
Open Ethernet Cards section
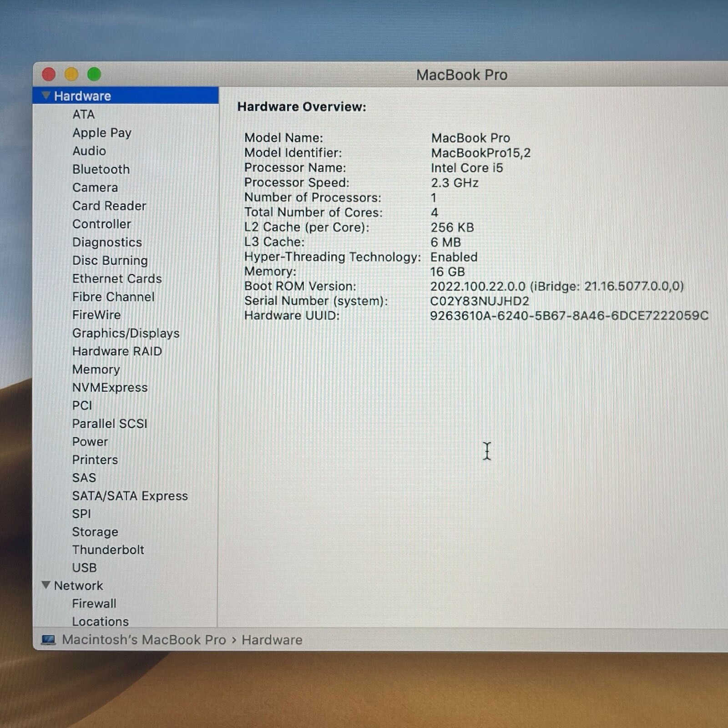tap(117, 278)
